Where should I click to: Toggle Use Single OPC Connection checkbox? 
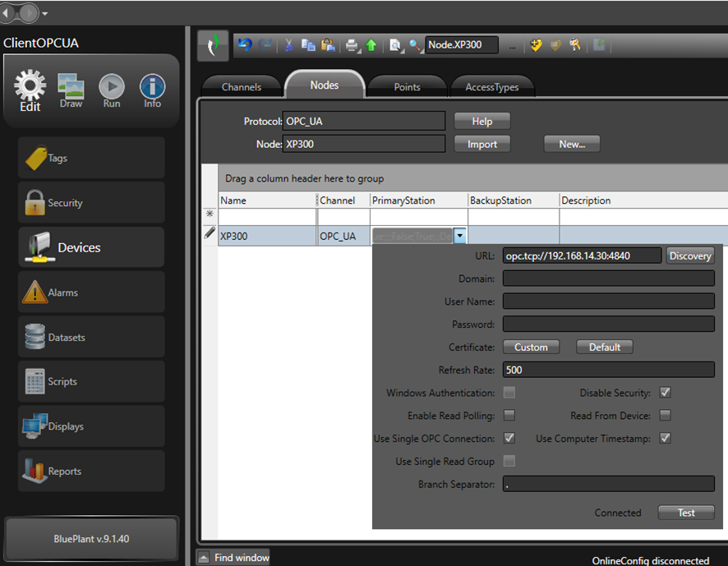pyautogui.click(x=509, y=438)
